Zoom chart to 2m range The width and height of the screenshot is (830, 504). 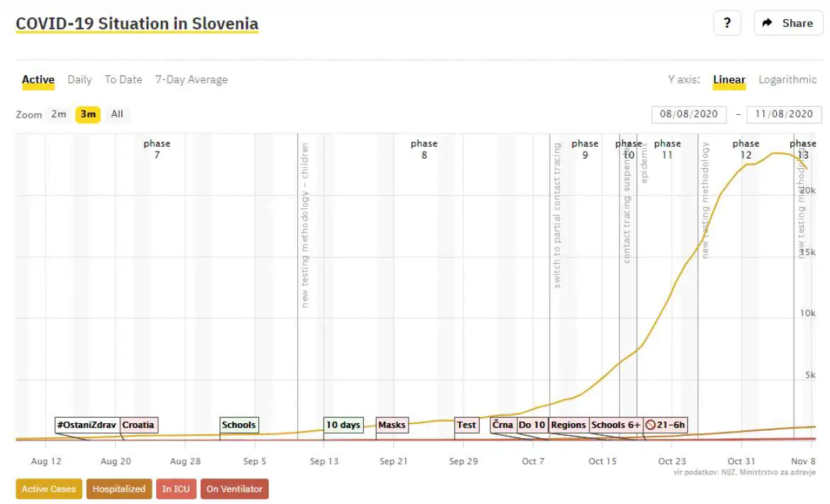pyautogui.click(x=59, y=114)
